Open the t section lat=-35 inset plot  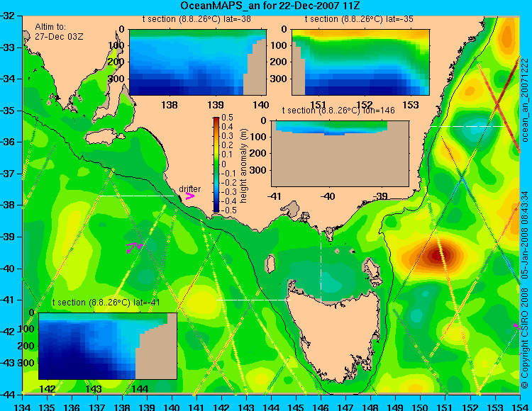[360, 62]
